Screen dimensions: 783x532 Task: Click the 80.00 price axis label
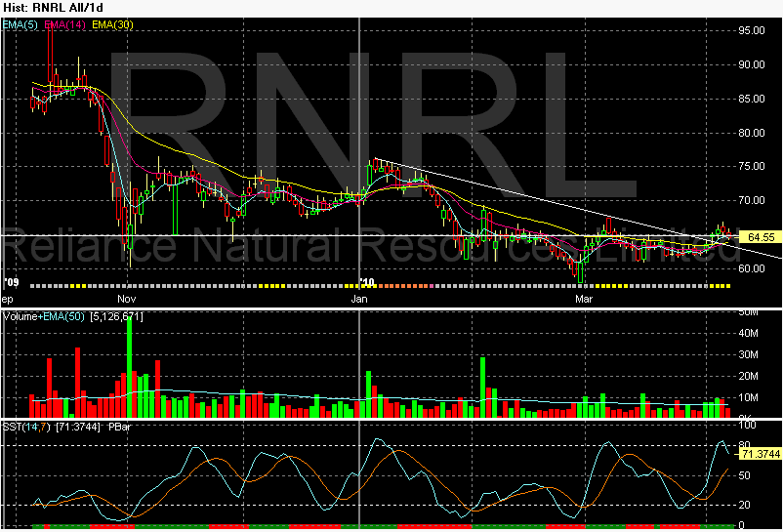pyautogui.click(x=751, y=133)
